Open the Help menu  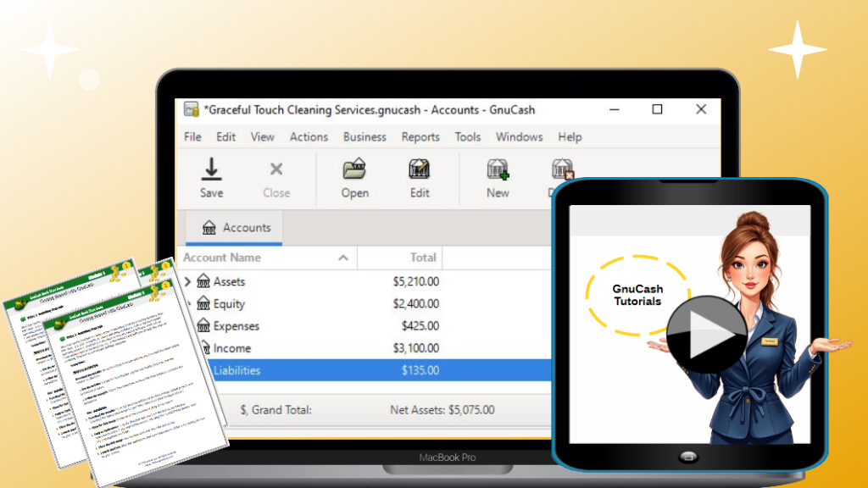tap(570, 136)
